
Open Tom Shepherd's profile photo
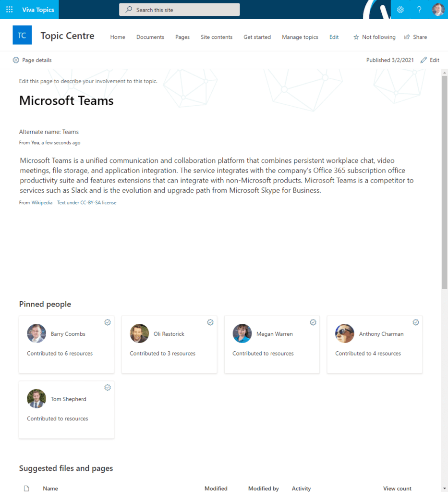click(x=36, y=398)
